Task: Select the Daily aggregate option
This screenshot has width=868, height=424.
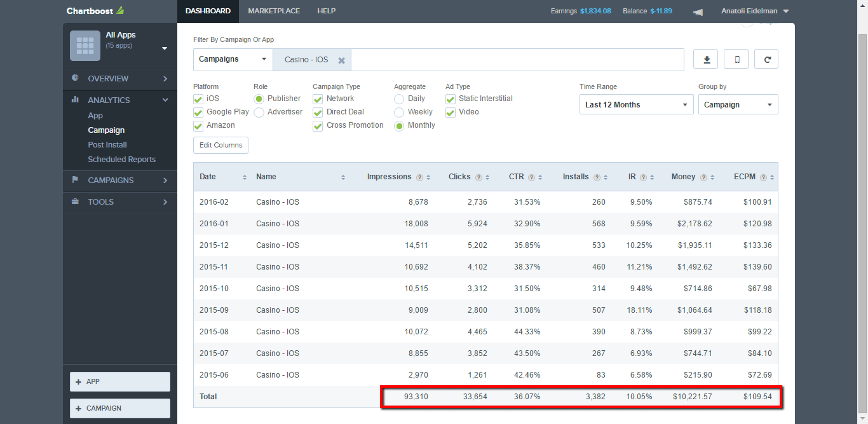Action: click(x=399, y=99)
